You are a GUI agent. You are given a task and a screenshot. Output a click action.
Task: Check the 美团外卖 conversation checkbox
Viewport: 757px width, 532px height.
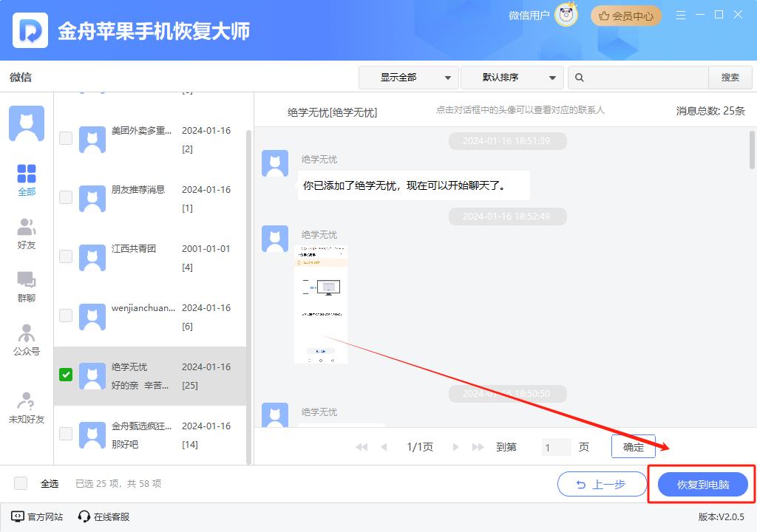coord(66,138)
